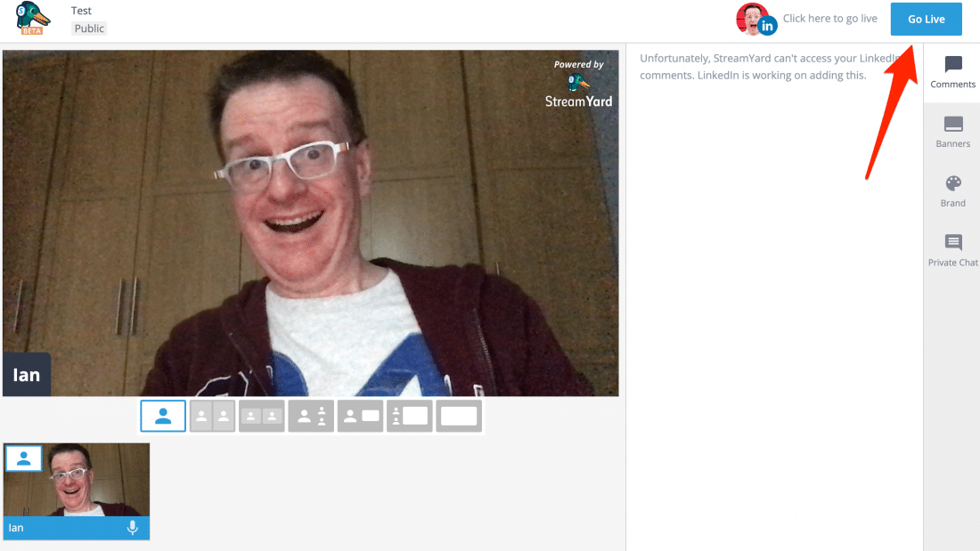Screen dimensions: 980x551
Task: Click the main video preview
Action: click(x=310, y=223)
